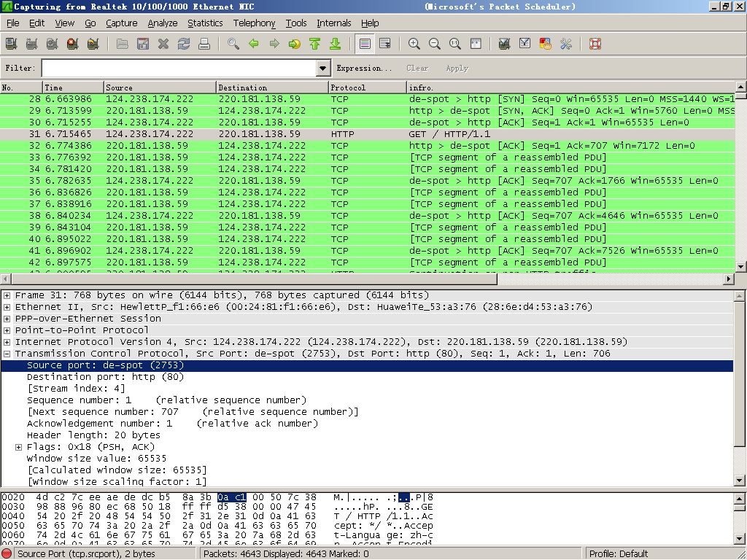
Task: Close this capture file icon
Action: tap(163, 44)
